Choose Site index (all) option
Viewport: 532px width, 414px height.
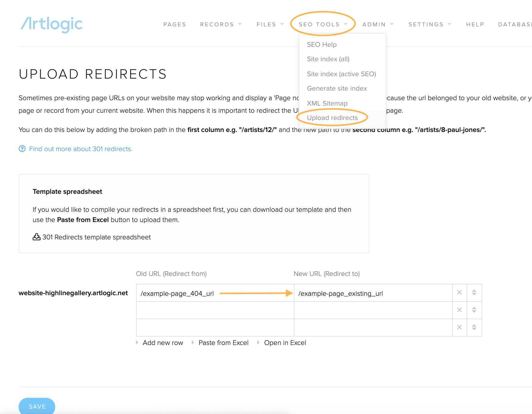click(328, 59)
